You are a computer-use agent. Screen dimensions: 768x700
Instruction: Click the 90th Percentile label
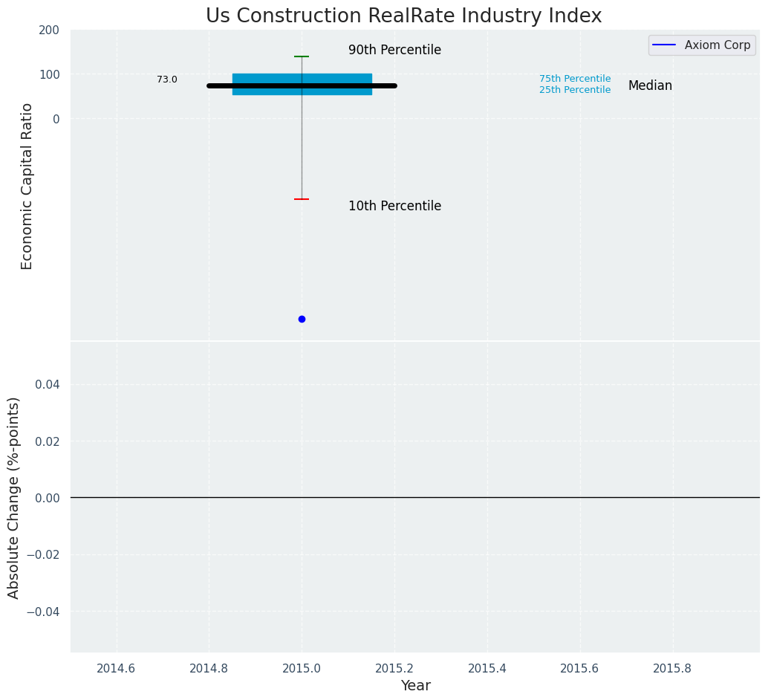(394, 51)
